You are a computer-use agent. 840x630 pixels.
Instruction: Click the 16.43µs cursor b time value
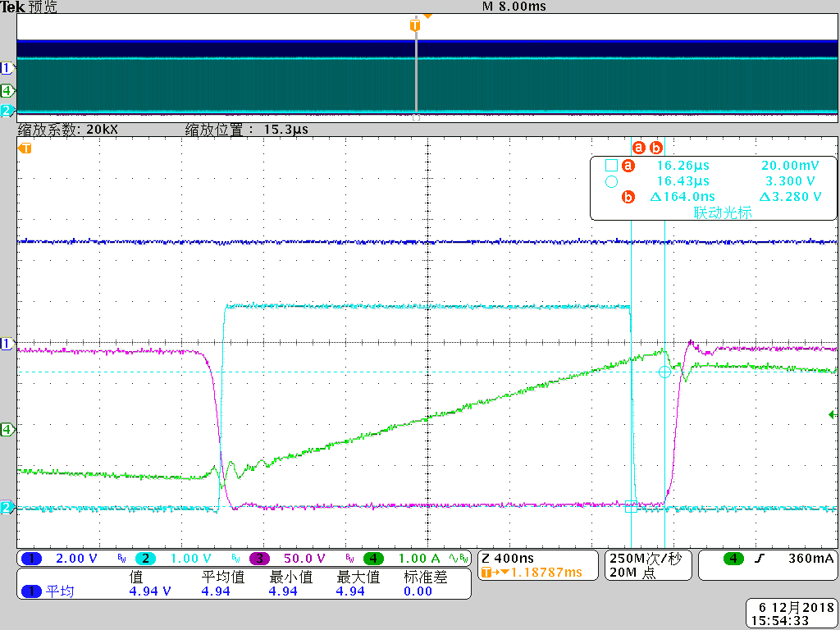[x=683, y=181]
